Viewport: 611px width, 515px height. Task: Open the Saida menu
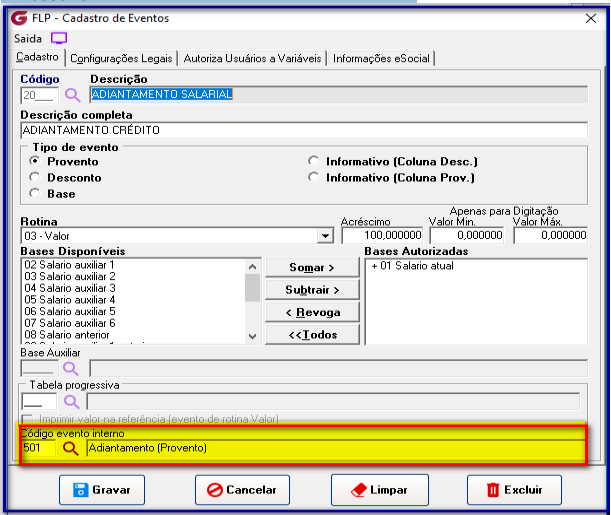point(28,39)
